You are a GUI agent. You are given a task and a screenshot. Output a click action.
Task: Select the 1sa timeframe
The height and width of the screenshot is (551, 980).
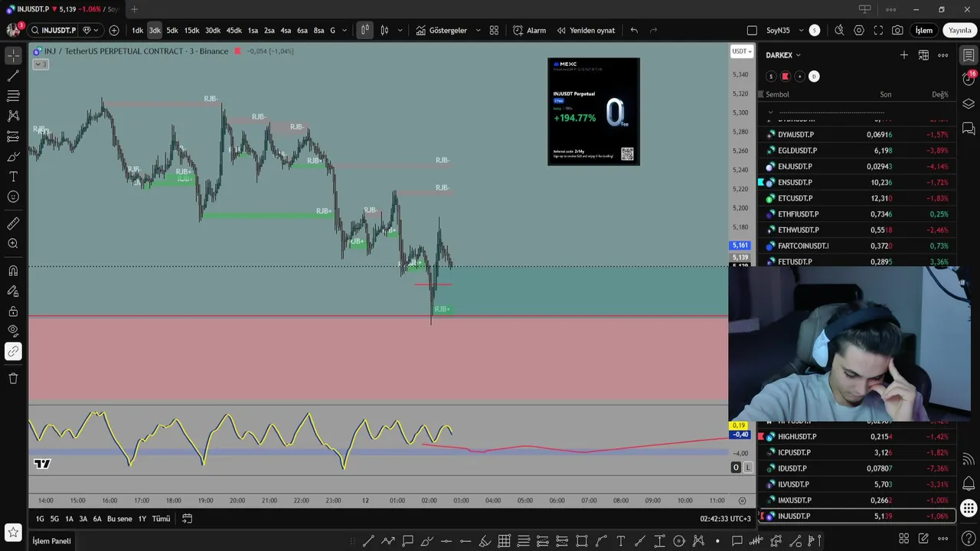[253, 31]
